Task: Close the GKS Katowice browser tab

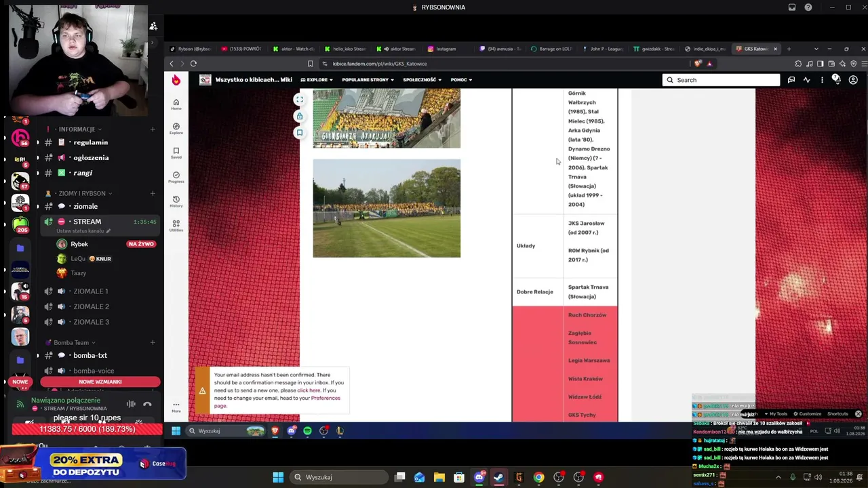Action: coord(775,49)
